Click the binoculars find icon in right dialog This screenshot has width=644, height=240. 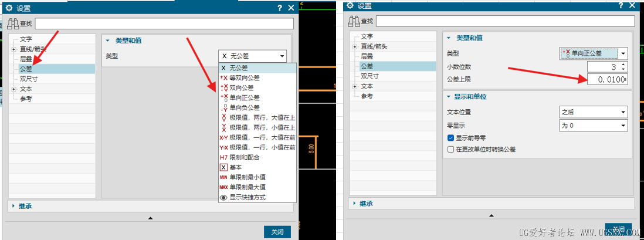[x=354, y=21]
